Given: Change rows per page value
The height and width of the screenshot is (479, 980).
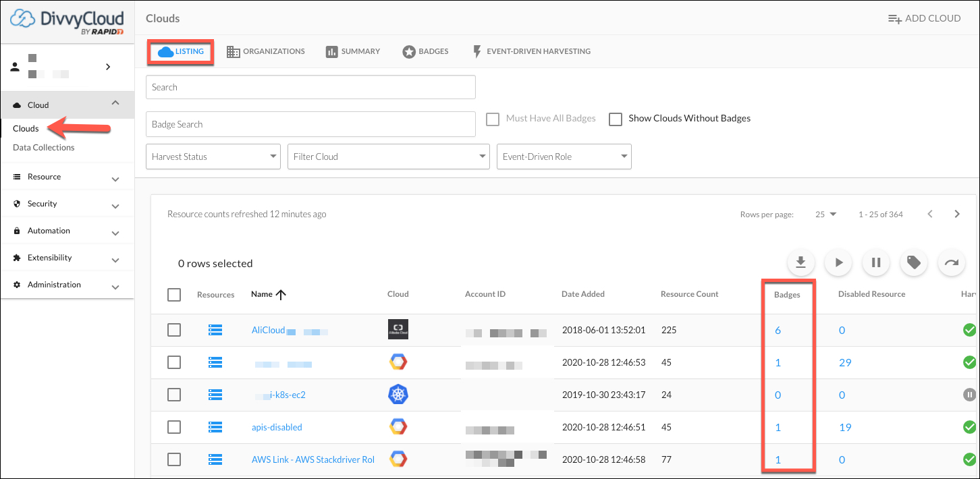Looking at the screenshot, I should (826, 215).
